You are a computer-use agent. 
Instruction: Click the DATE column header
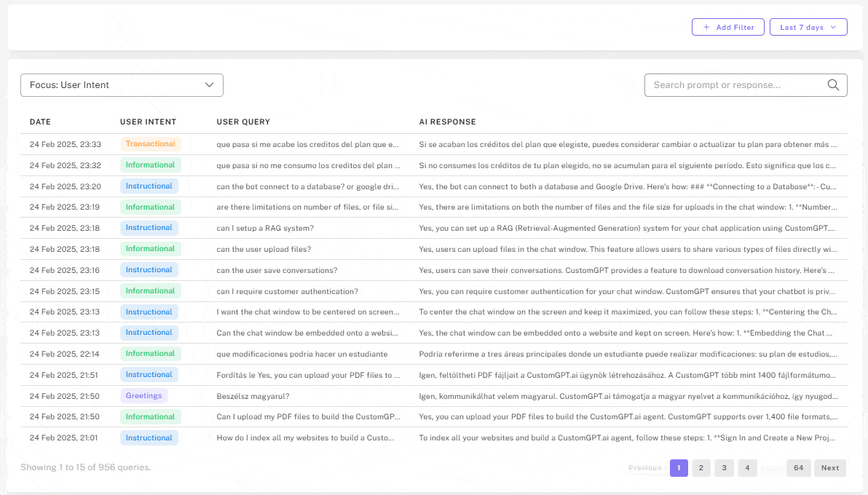[40, 122]
